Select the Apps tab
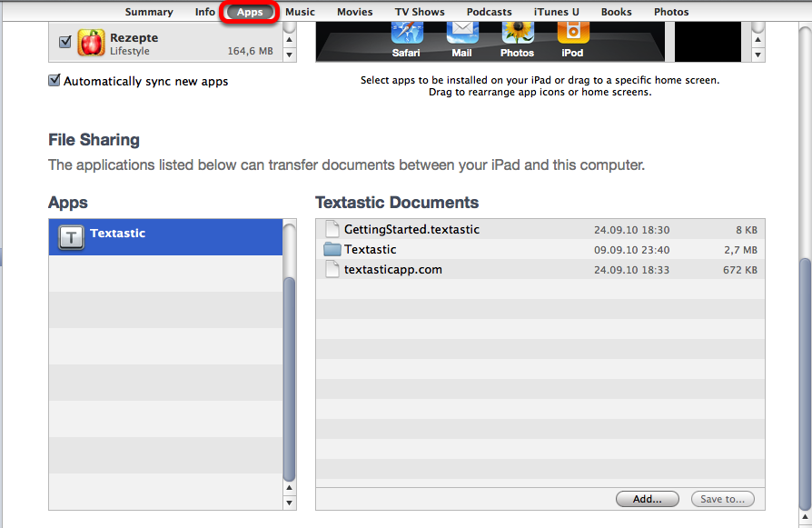Viewport: 812px width, 528px height. click(250, 12)
